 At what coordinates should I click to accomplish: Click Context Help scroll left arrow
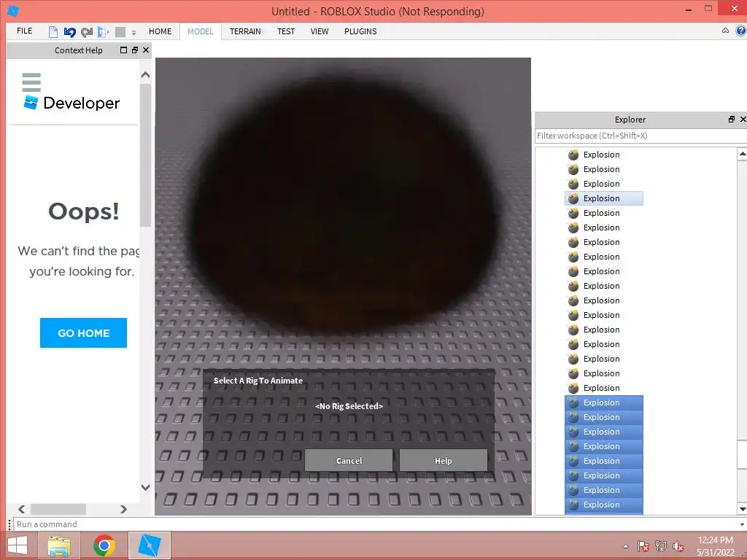[21, 509]
